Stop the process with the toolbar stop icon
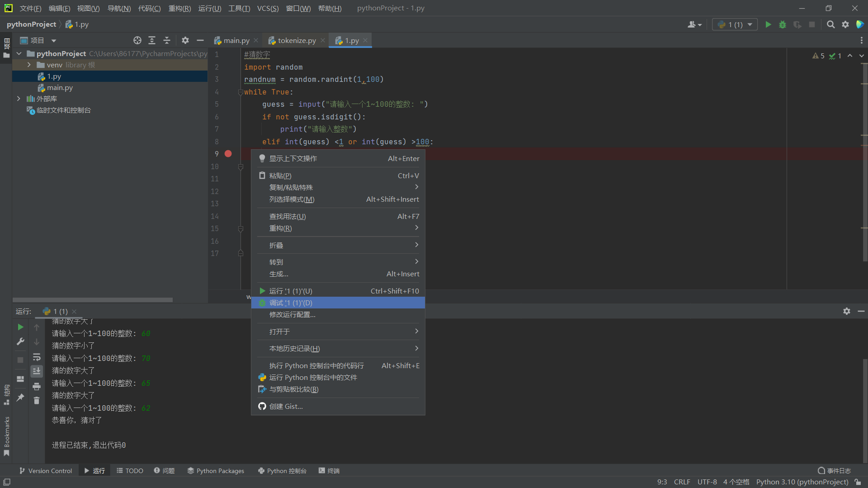Screen dimensions: 868x488 [x=812, y=24]
